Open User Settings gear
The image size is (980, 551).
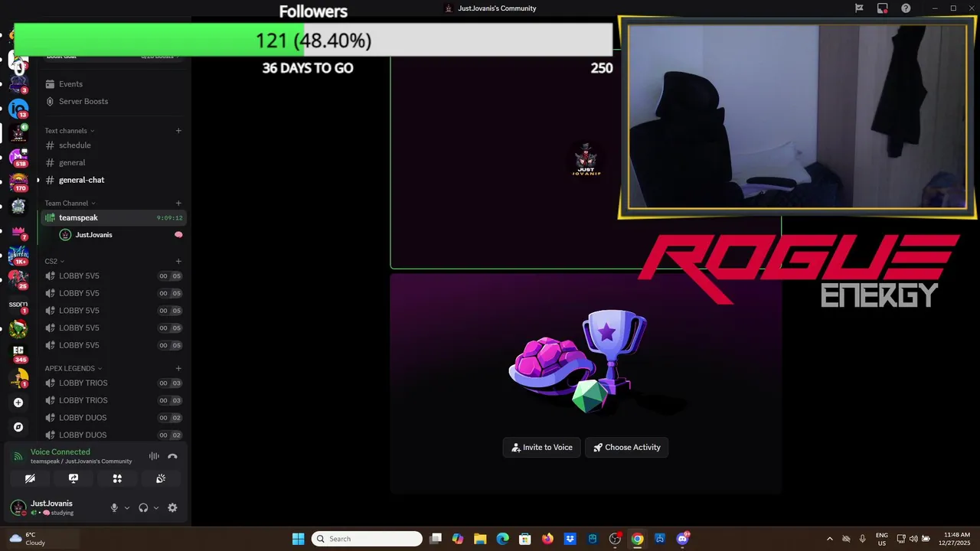click(172, 507)
